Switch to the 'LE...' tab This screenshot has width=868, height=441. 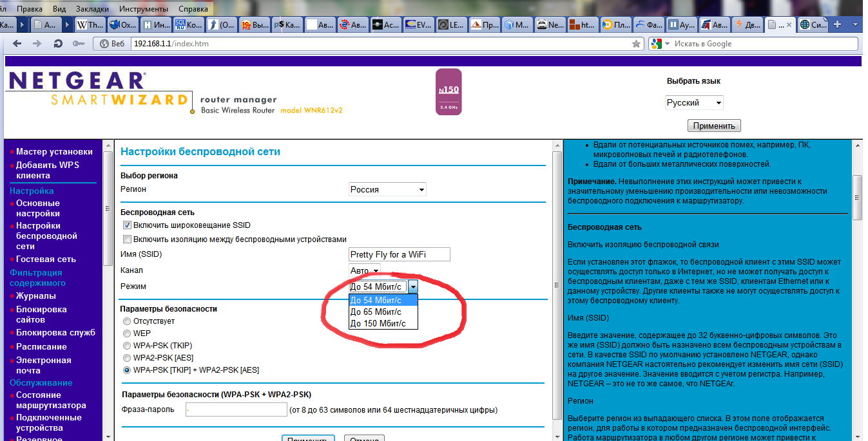click(x=453, y=25)
